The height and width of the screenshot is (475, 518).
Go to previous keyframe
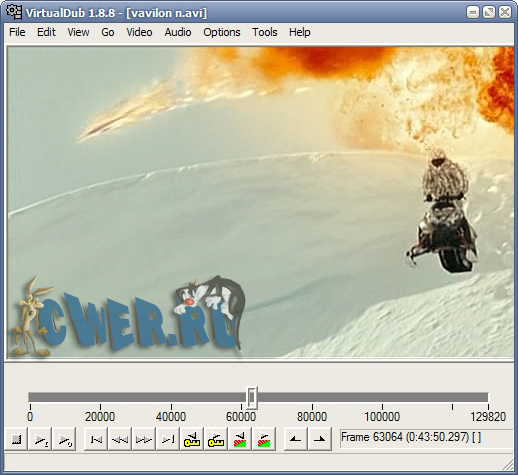[192, 439]
